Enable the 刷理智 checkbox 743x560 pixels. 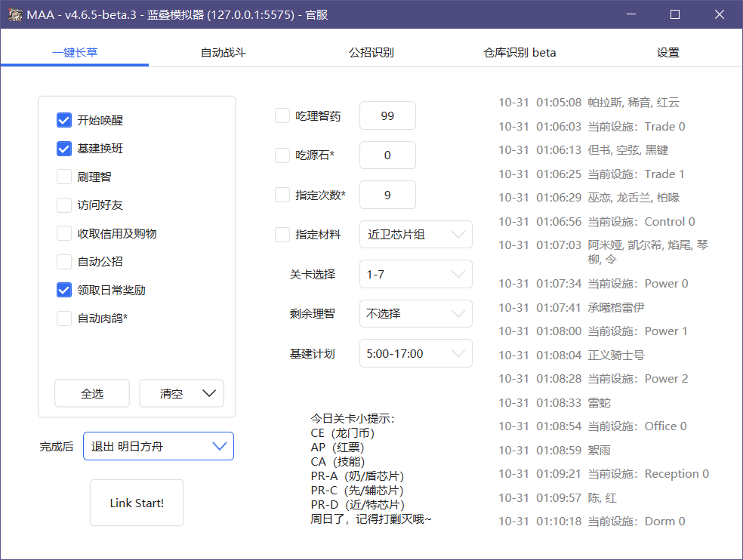(64, 177)
